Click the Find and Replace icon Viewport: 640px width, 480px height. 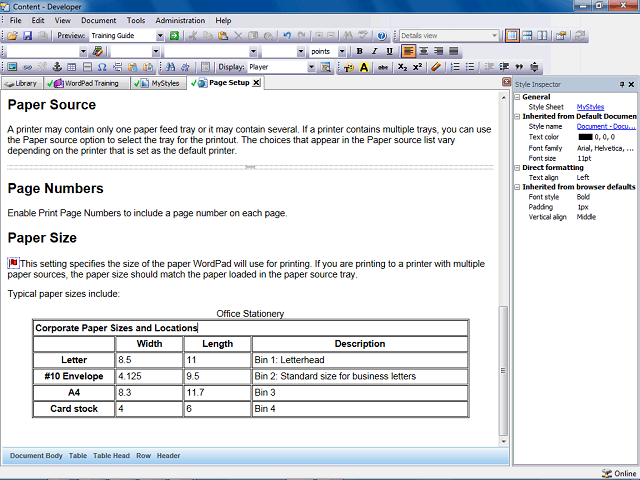(x=186, y=67)
